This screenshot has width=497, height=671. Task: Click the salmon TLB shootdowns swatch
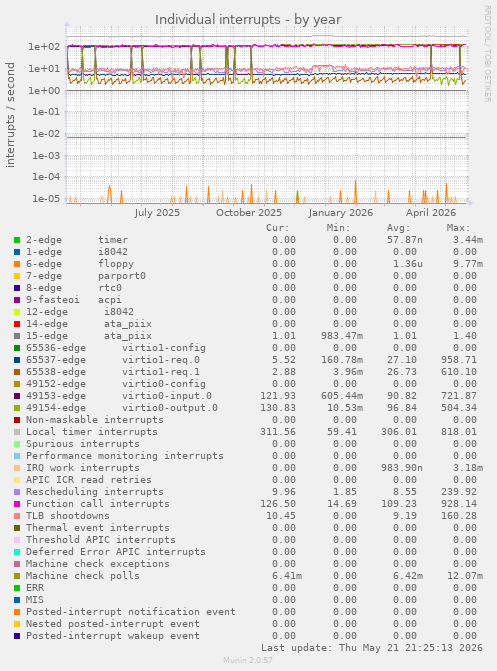coord(17,517)
